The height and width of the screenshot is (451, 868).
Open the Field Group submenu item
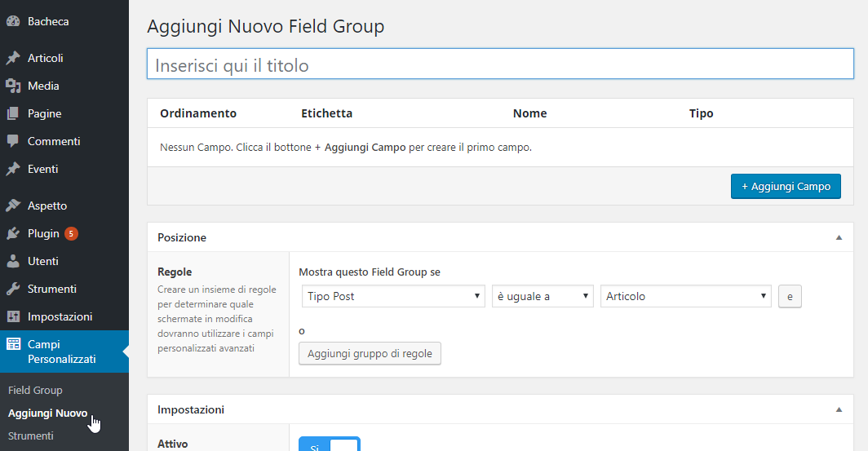coord(35,390)
